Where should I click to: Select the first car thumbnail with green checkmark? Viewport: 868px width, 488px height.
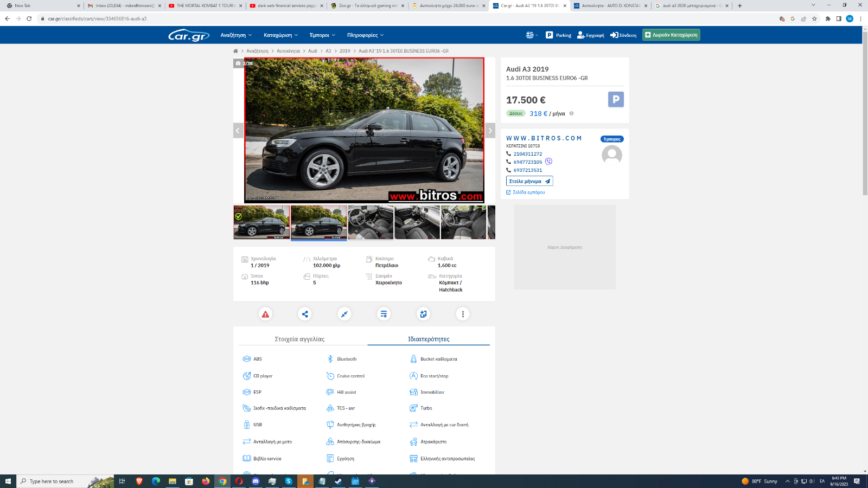(x=261, y=222)
